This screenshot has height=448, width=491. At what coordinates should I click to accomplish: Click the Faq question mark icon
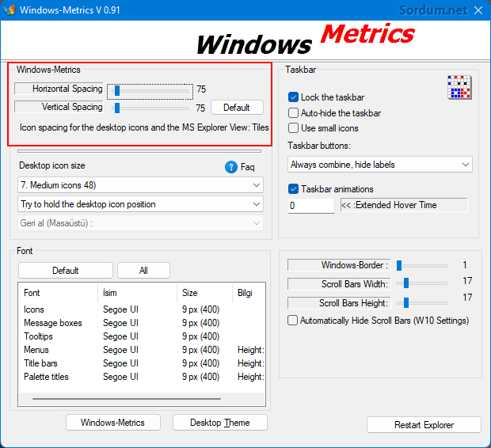(x=231, y=167)
